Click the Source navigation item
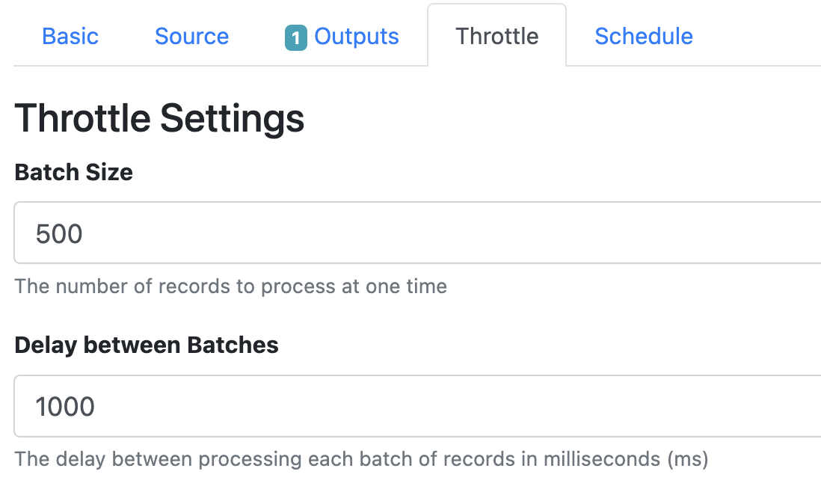The height and width of the screenshot is (504, 821). click(x=191, y=36)
